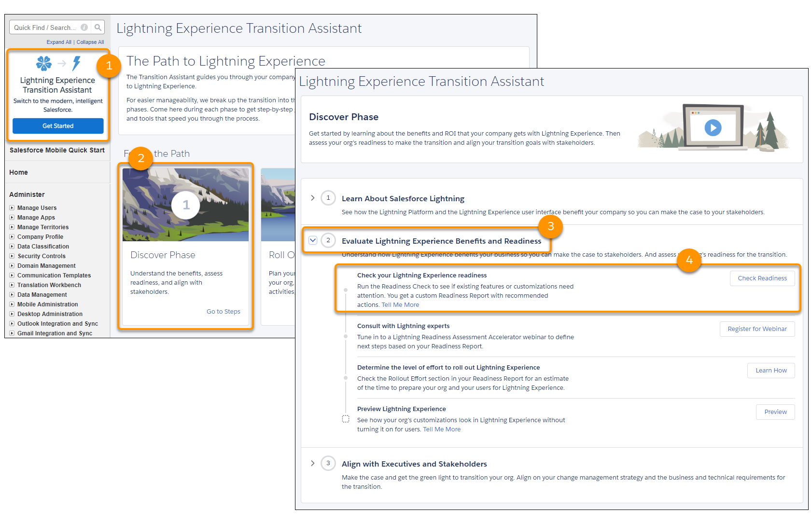The width and height of the screenshot is (812, 524).
Task: Click the Discover Phase card title
Action: (x=163, y=255)
